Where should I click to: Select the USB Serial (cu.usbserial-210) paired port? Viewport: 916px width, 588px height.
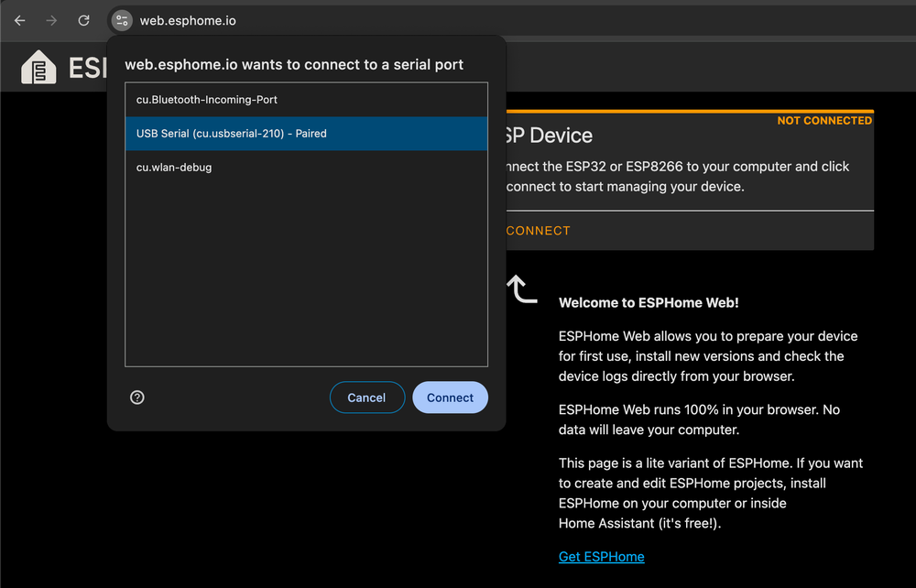(306, 133)
